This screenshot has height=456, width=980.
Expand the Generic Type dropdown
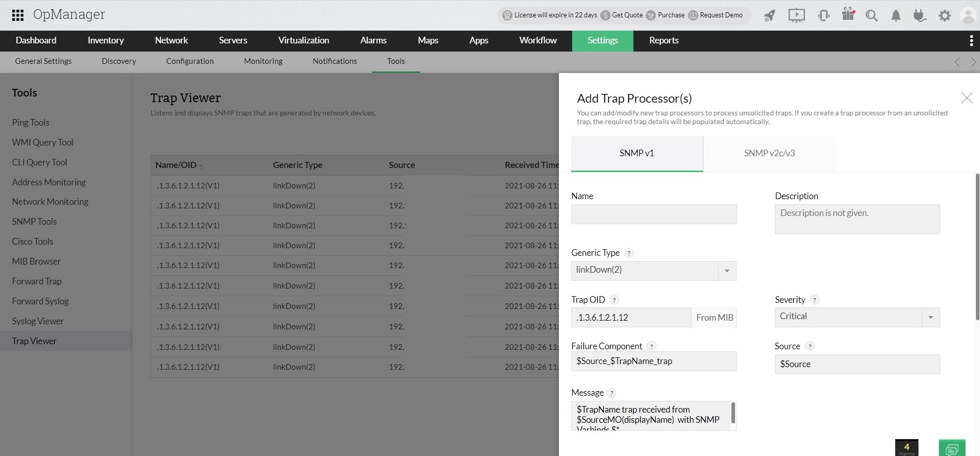pyautogui.click(x=727, y=271)
